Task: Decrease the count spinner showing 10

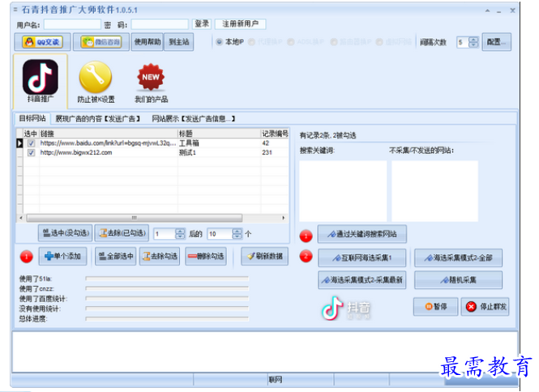Action: (237, 236)
